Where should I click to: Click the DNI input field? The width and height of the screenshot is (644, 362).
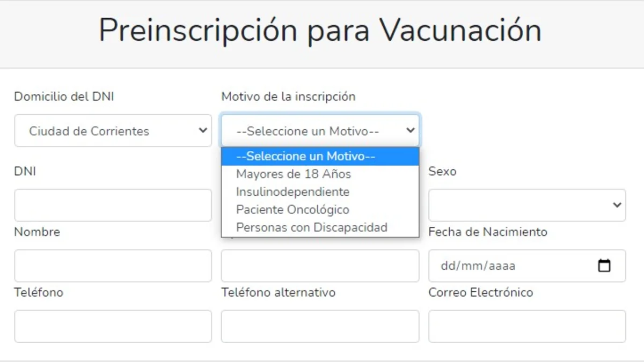pyautogui.click(x=113, y=205)
